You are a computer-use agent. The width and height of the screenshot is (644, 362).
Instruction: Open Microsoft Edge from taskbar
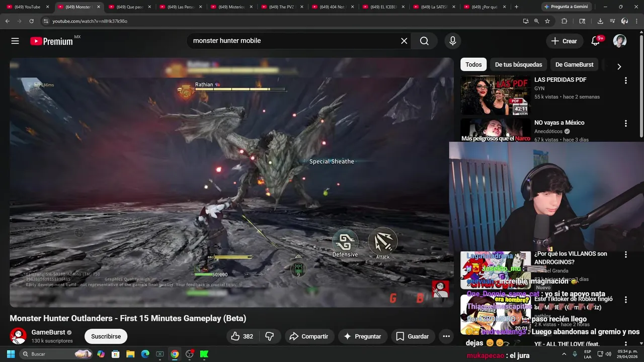click(145, 354)
